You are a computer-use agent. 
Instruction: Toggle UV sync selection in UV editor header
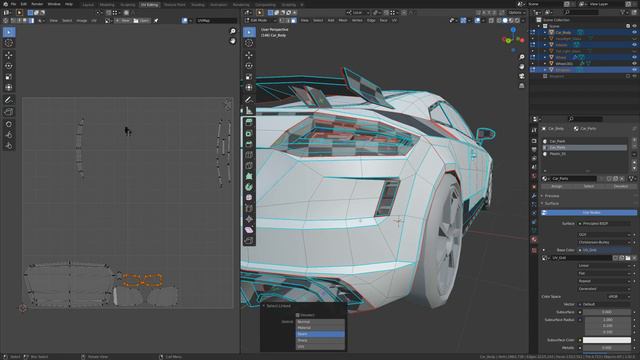6,20
